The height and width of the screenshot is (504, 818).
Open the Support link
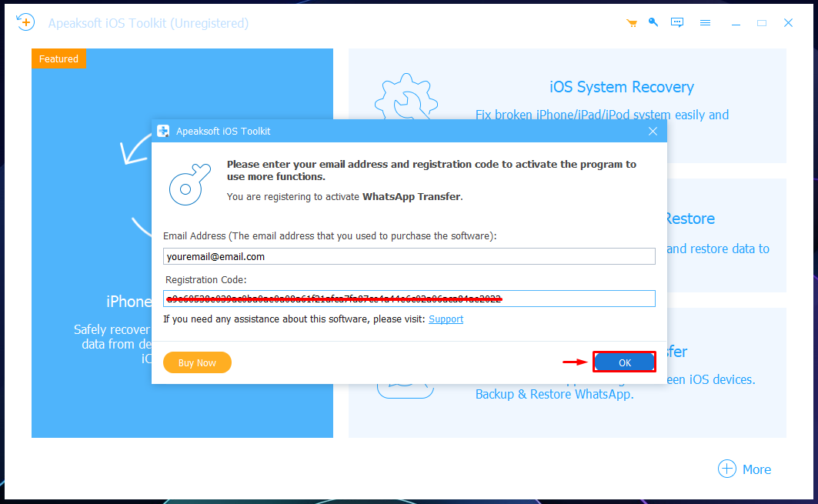point(446,319)
